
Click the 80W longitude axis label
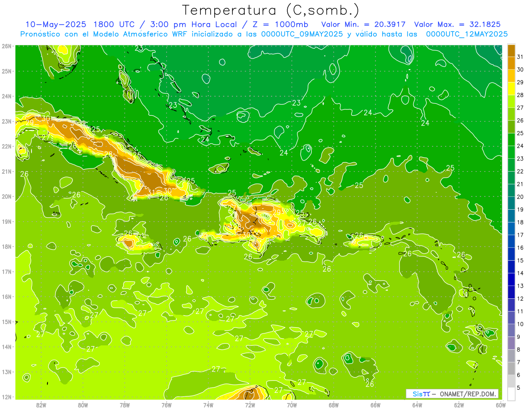click(83, 404)
